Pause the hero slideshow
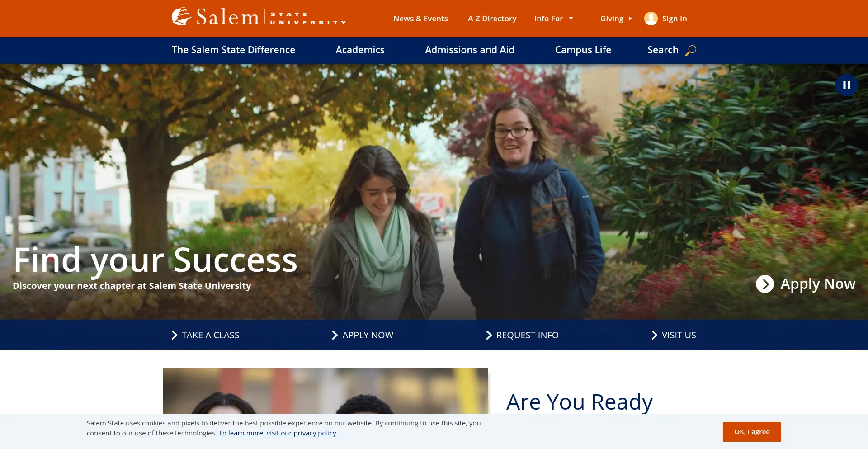 click(x=846, y=85)
